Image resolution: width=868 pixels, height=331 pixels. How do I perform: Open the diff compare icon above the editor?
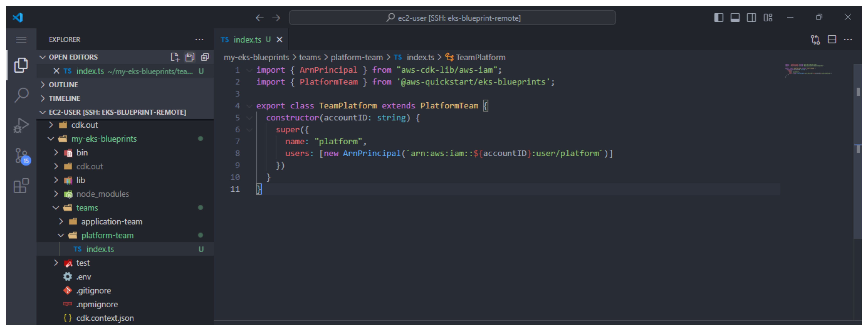(x=816, y=39)
